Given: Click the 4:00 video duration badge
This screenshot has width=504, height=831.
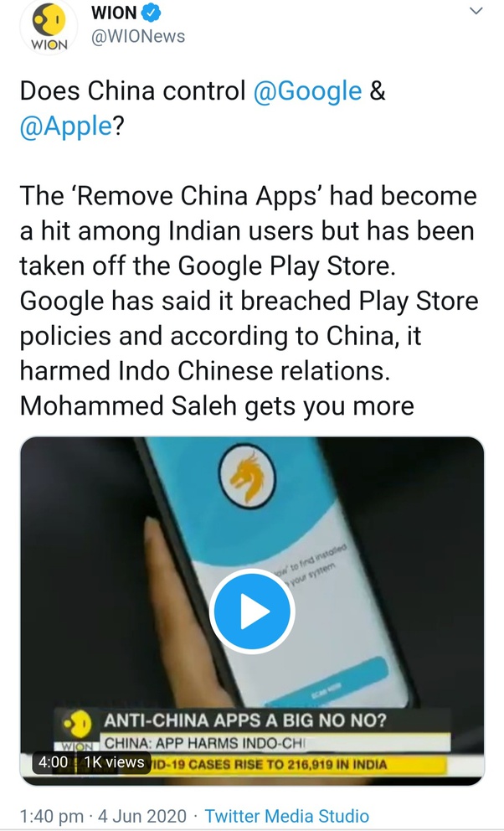Looking at the screenshot, I should pos(53,762).
